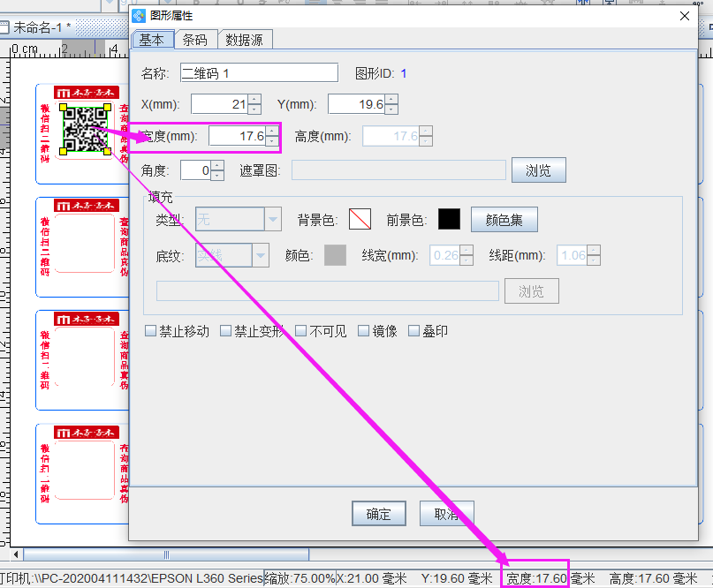Click the 浏览 button next to 遮罩图
The width and height of the screenshot is (713, 588).
coord(538,170)
